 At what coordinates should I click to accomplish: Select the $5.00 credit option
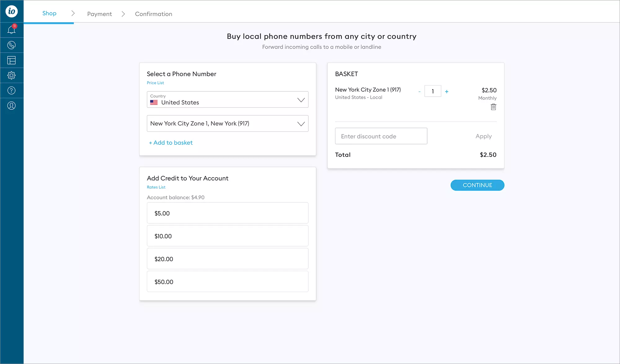pyautogui.click(x=227, y=213)
